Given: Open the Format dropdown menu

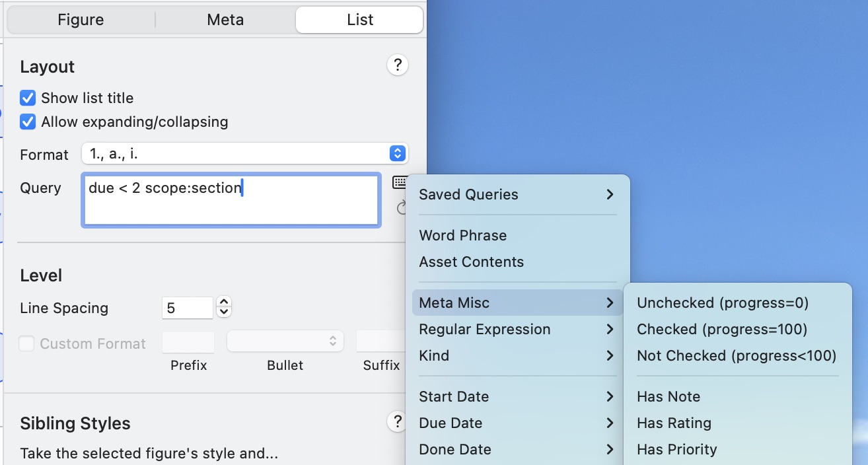Looking at the screenshot, I should (x=245, y=154).
